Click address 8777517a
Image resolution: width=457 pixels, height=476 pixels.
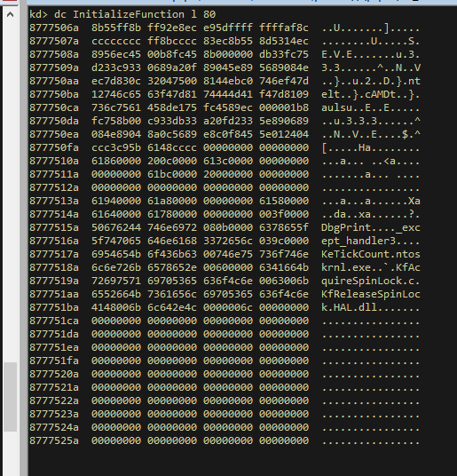tap(54, 254)
